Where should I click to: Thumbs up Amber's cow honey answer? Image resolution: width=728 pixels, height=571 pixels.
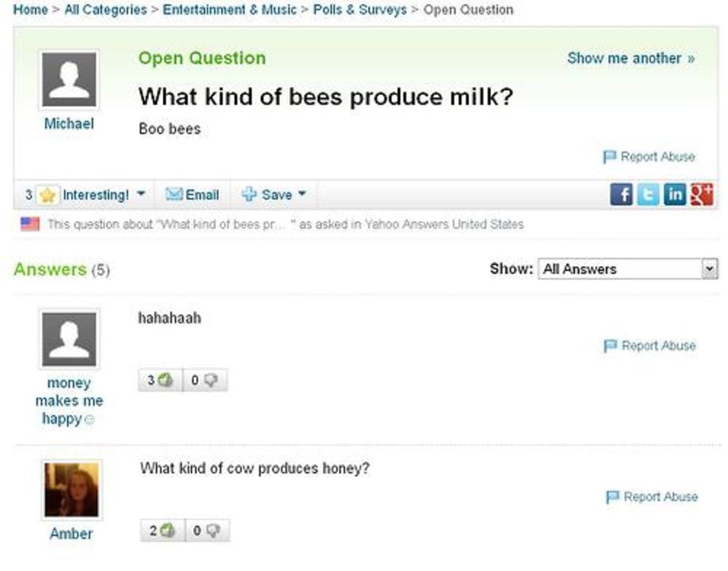pos(161,531)
